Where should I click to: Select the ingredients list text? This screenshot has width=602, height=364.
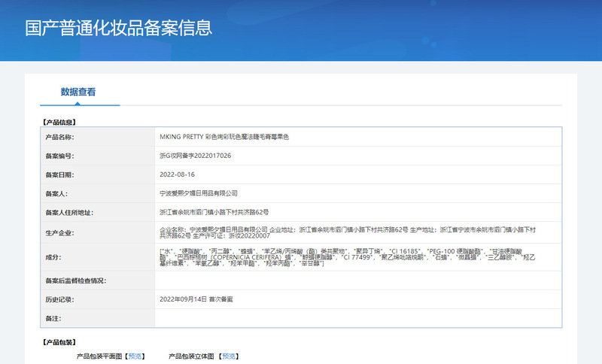pos(348,257)
